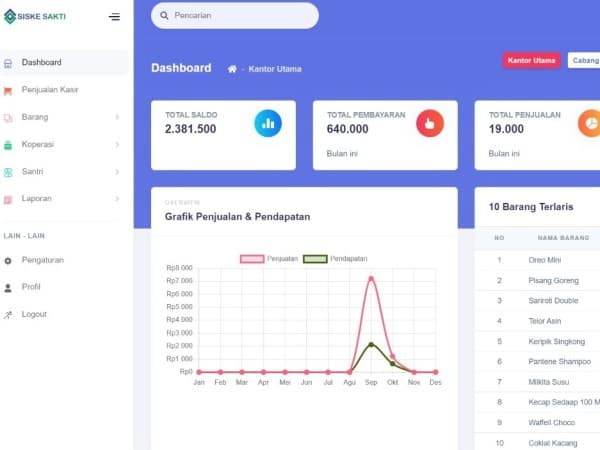Viewport: 600px width, 450px height.
Task: Click the Total Pembayaran hand icon
Action: 430,123
